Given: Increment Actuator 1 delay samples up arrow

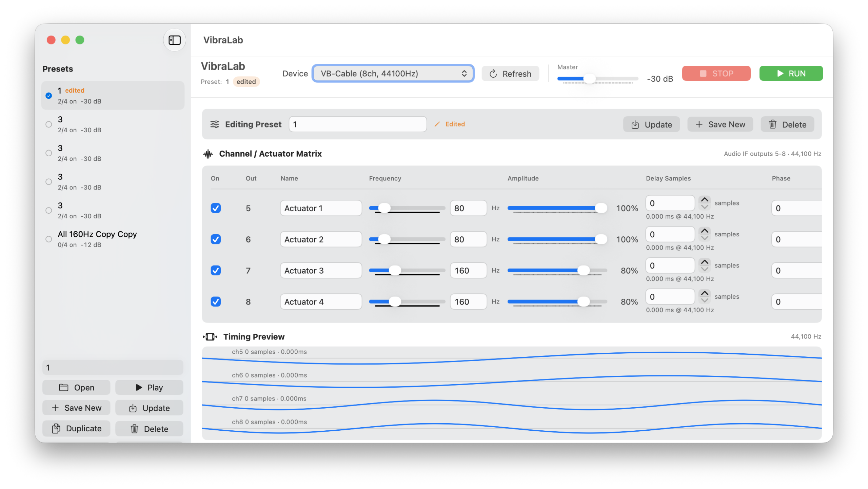Looking at the screenshot, I should pyautogui.click(x=704, y=199).
